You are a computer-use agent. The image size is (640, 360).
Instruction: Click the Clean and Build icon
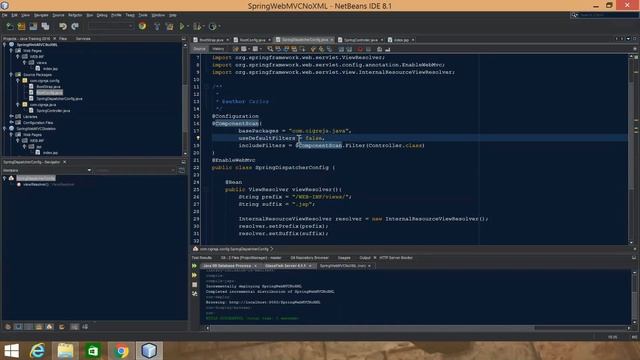169,27
